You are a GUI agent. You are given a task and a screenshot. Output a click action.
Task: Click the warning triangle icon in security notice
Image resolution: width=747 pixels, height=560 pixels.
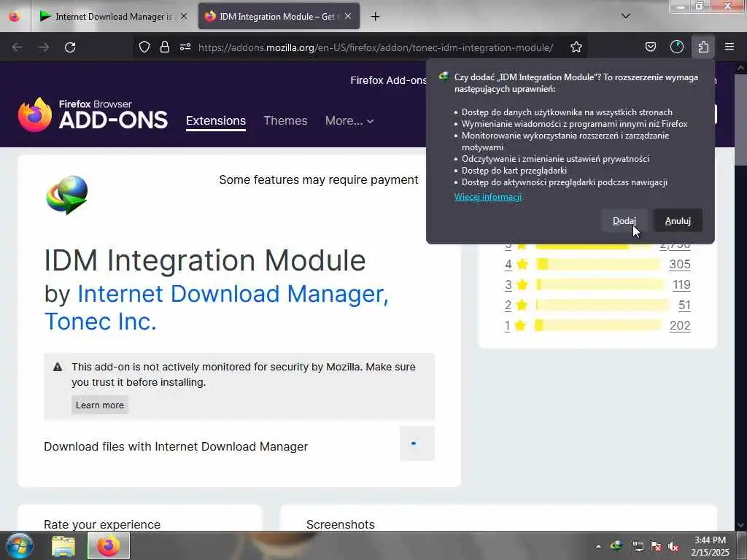58,367
